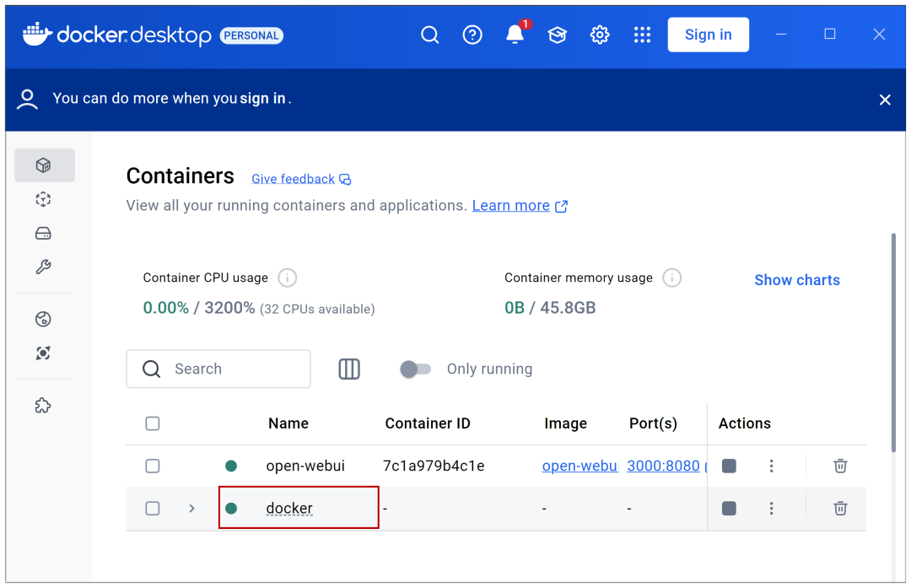Stop the docker container group

(729, 509)
